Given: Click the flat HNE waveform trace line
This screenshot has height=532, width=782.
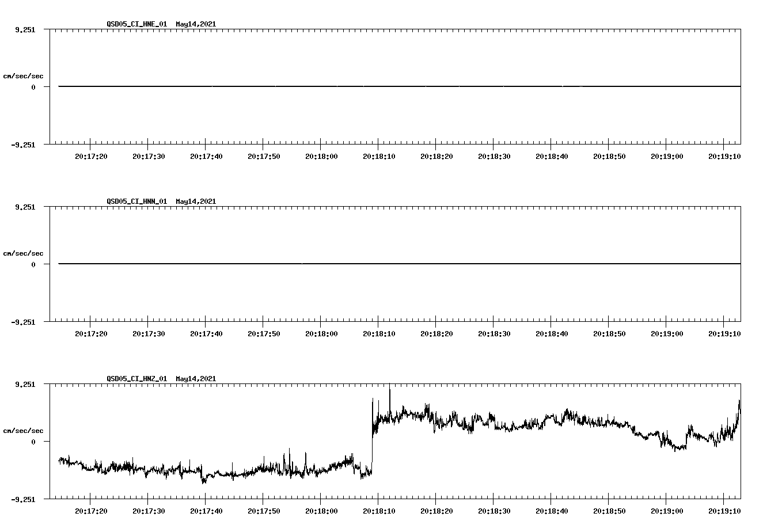Looking at the screenshot, I should click(400, 86).
